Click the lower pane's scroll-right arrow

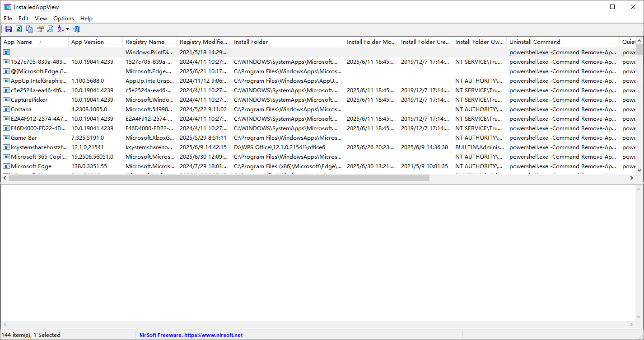click(x=632, y=325)
